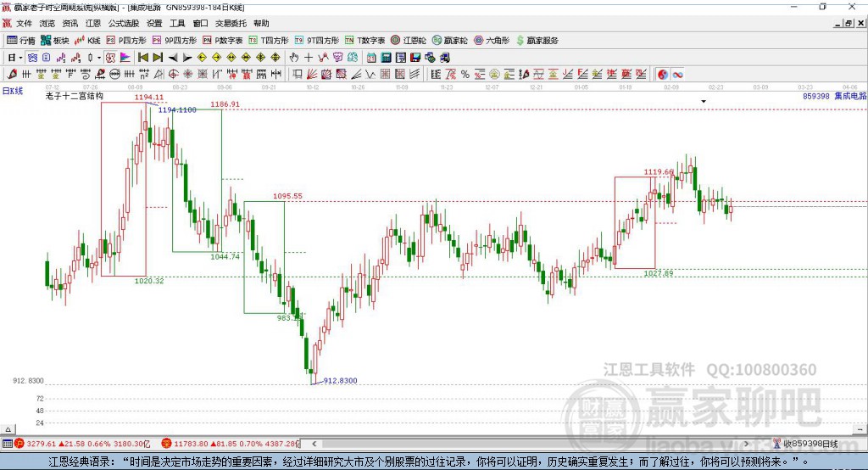This screenshot has width=868, height=470.
Task: Open the P数字表 number table
Action: (x=223, y=41)
